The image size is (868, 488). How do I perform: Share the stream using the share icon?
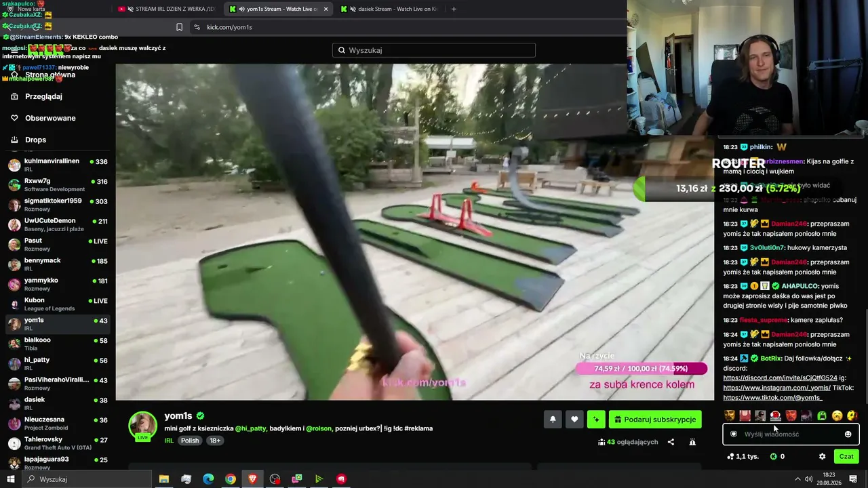point(671,442)
